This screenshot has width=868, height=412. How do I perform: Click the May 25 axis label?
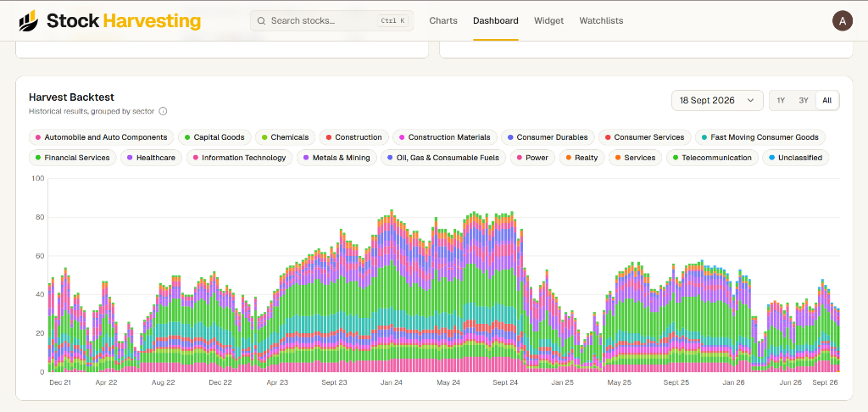[619, 382]
